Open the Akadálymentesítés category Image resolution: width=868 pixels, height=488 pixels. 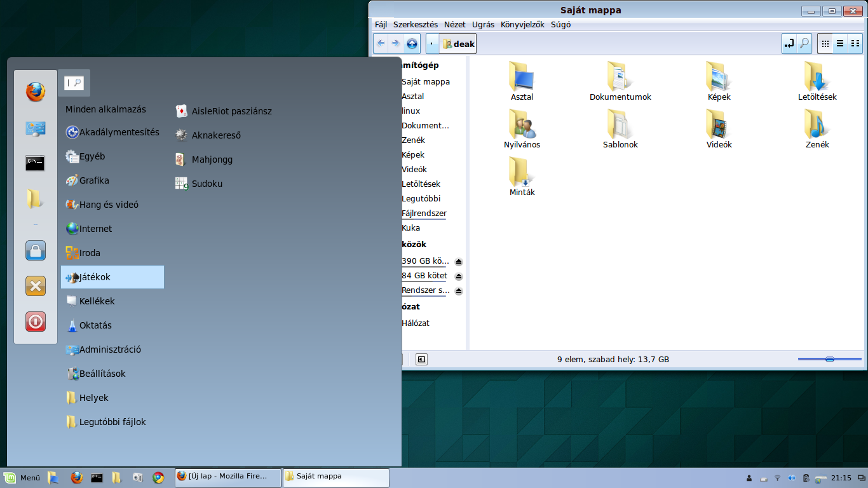pyautogui.click(x=112, y=132)
